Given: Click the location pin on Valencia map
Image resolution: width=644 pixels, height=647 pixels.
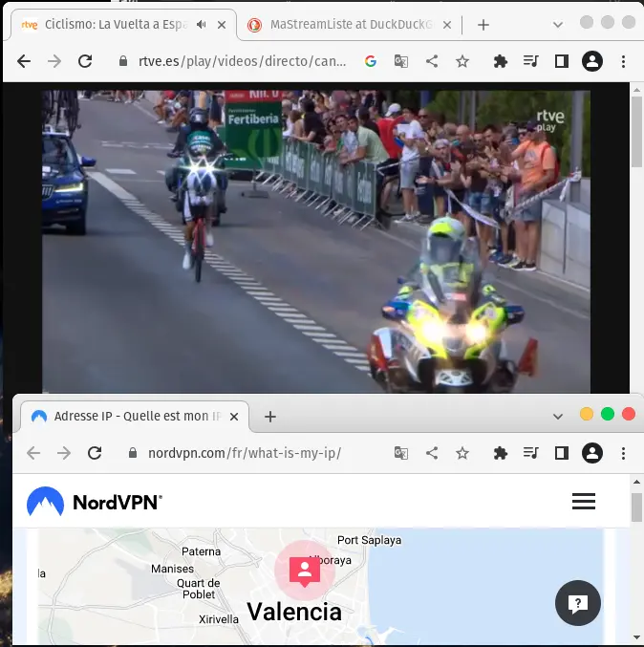Looking at the screenshot, I should [x=305, y=571].
